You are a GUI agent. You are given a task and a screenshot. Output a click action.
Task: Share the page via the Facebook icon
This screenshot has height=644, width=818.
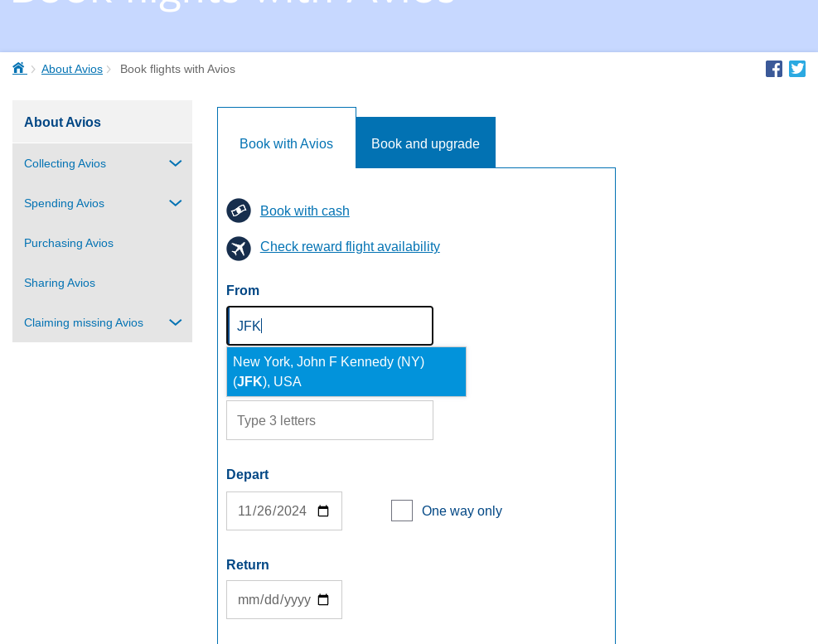pyautogui.click(x=773, y=69)
